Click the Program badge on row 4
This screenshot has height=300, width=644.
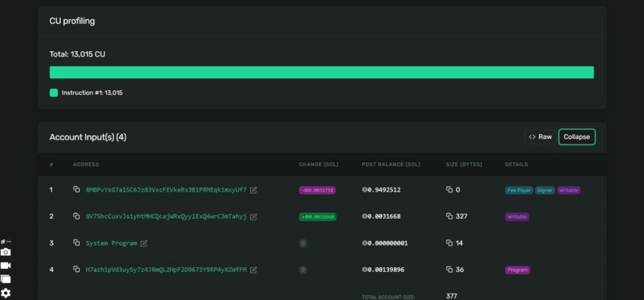pyautogui.click(x=518, y=270)
